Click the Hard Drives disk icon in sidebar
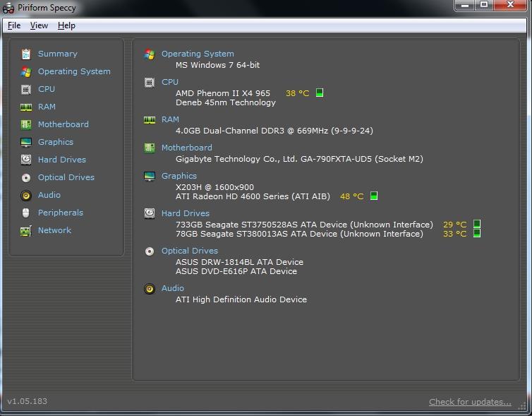532x416 pixels. pyautogui.click(x=26, y=160)
